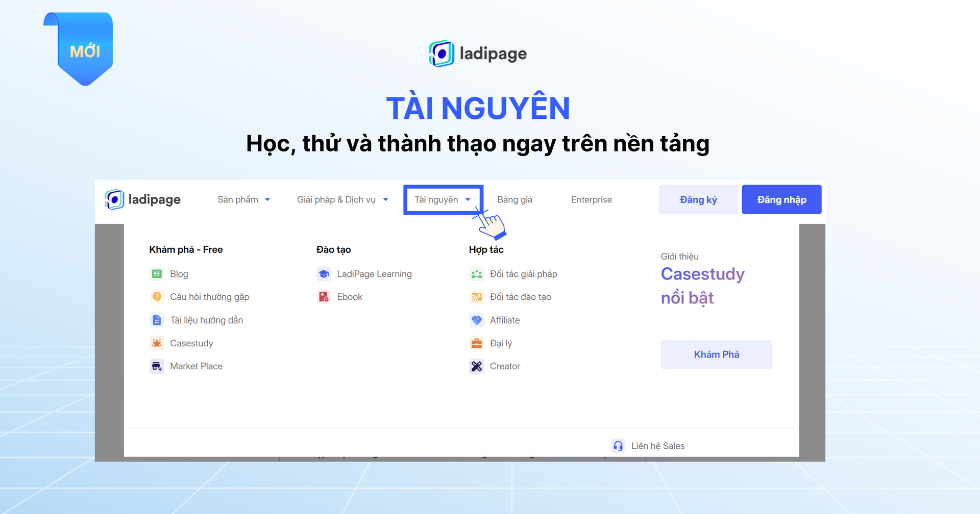Open the Đại lý link
980x514 pixels.
[501, 343]
